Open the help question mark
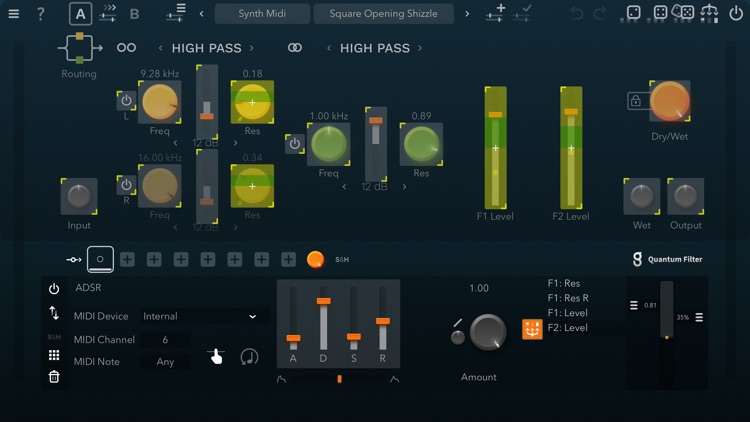Image resolution: width=750 pixels, height=422 pixels. [x=41, y=13]
